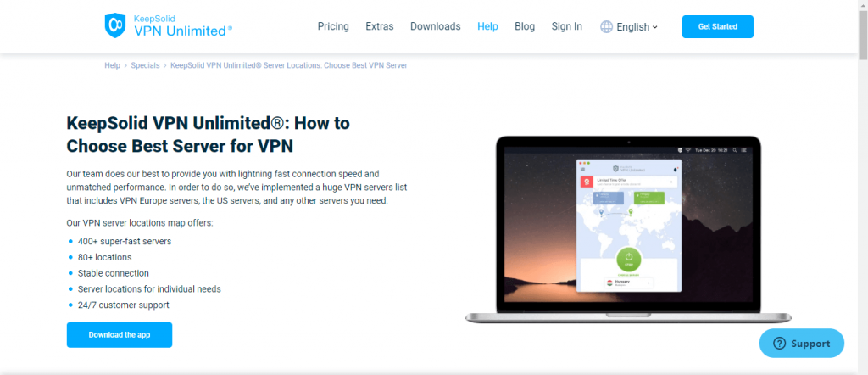Click the scrollbar up arrow
Image resolution: width=868 pixels, height=375 pixels.
[863, 4]
